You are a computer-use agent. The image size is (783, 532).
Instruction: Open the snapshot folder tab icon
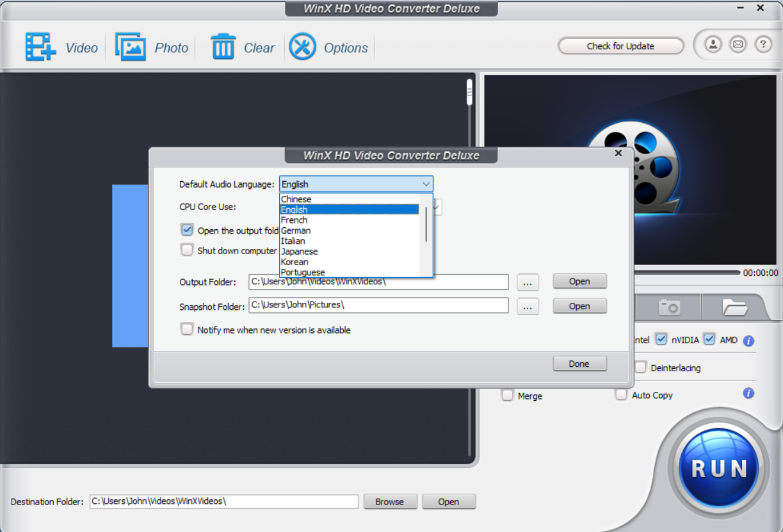pos(735,307)
